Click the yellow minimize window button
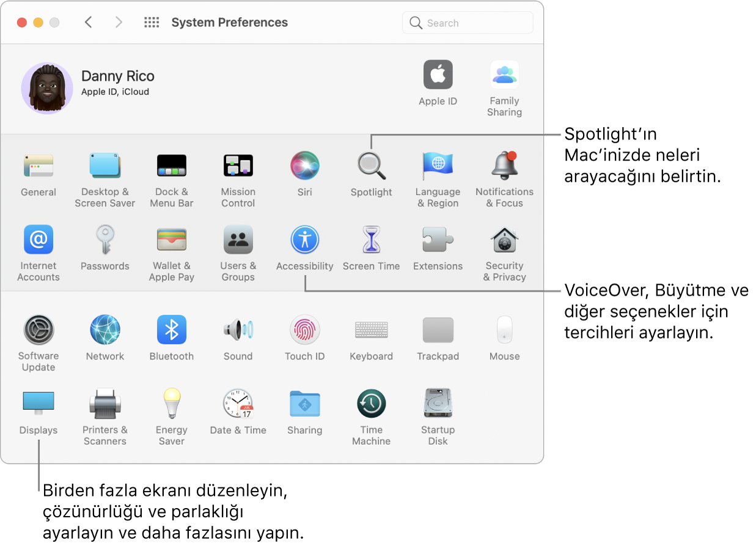The image size is (756, 546). [38, 23]
